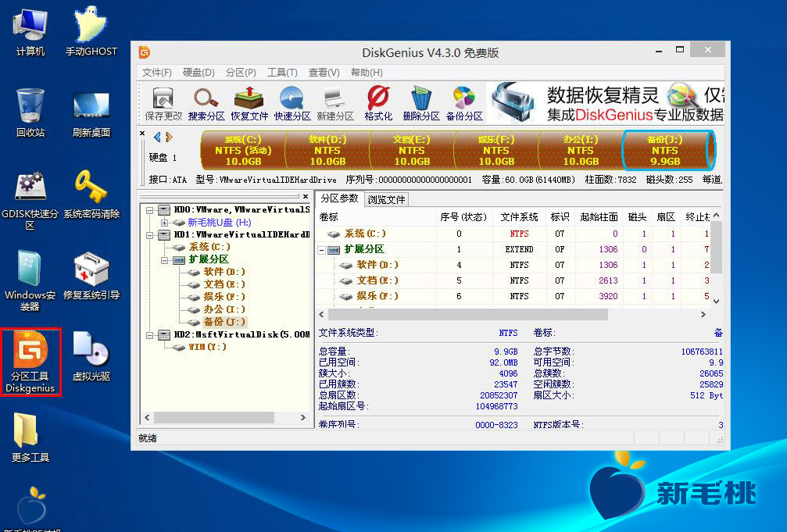The height and width of the screenshot is (532, 787).
Task: Click the DiskGenius title bar logo icon
Action: pyautogui.click(x=145, y=52)
